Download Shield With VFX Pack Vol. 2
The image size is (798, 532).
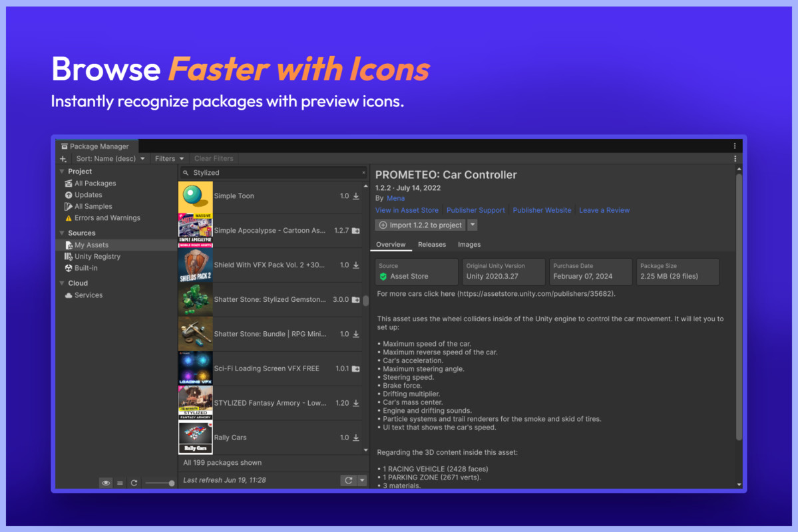click(356, 265)
